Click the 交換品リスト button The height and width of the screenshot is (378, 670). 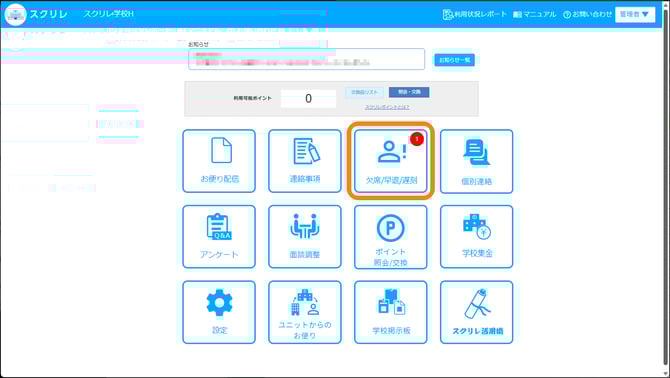(x=364, y=92)
